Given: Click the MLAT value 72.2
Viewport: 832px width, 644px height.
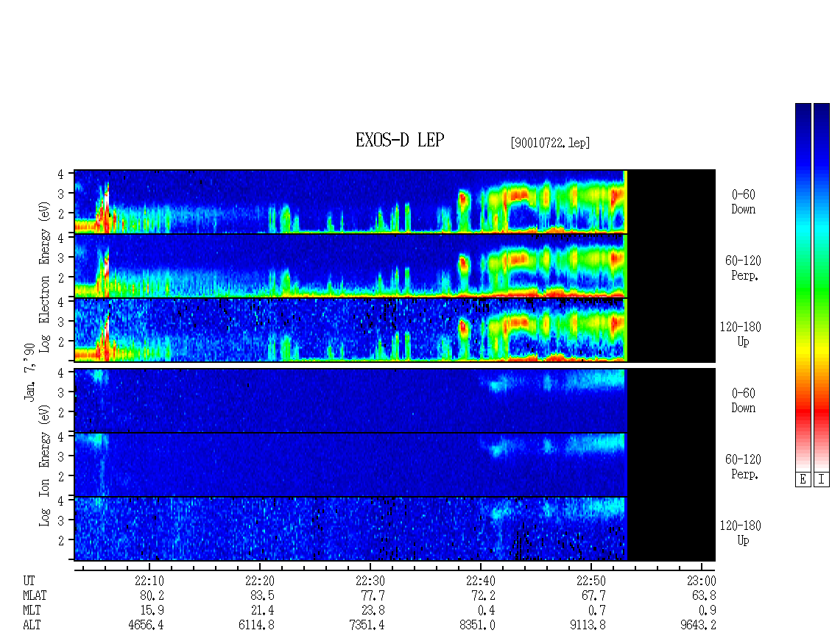Looking at the screenshot, I should click(483, 595).
